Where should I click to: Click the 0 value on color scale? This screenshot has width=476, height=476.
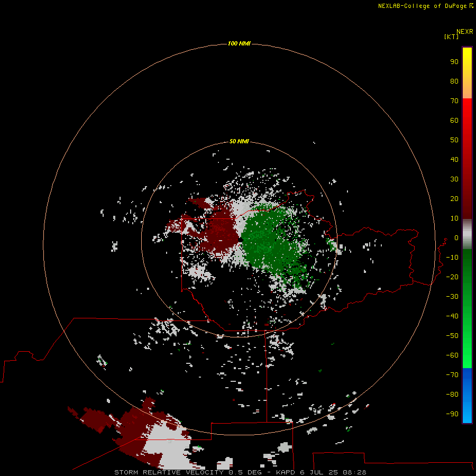point(456,238)
